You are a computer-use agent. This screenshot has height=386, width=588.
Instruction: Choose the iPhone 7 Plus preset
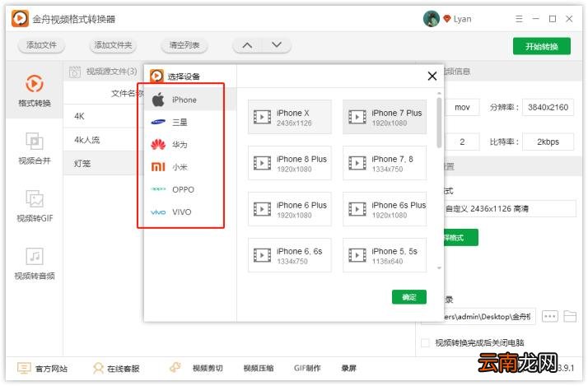point(385,117)
